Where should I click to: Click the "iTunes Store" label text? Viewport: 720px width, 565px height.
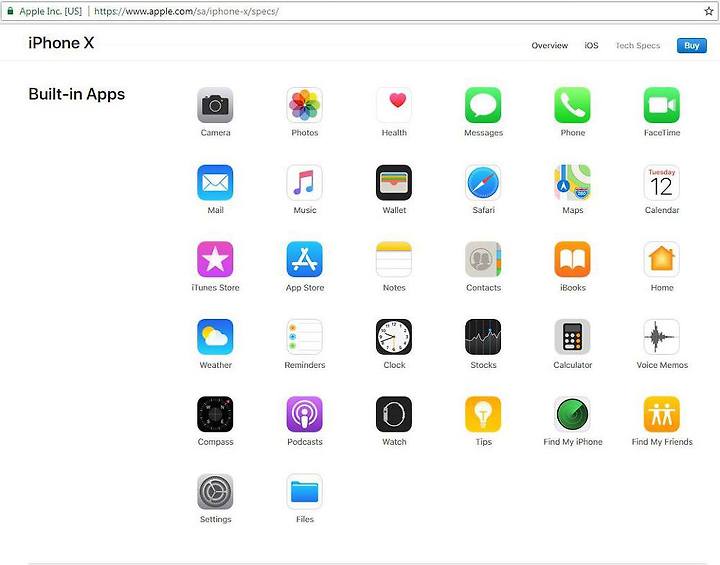215,288
